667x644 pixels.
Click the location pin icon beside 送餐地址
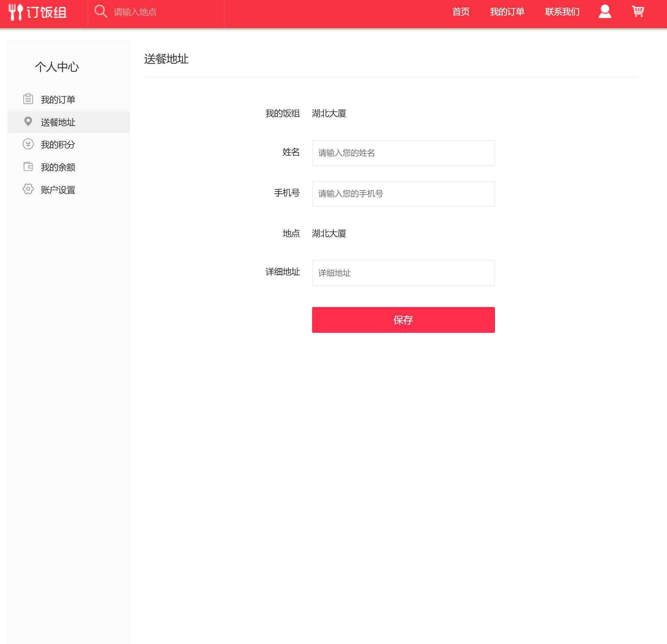28,121
